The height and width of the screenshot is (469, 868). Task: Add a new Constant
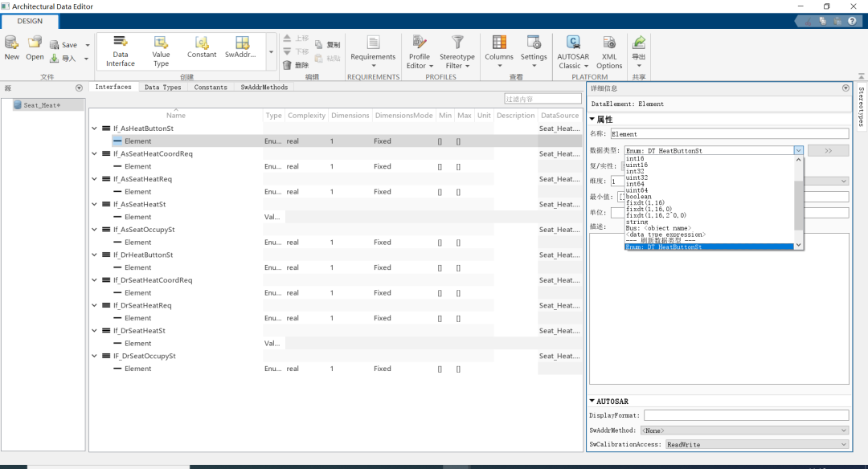pos(202,47)
